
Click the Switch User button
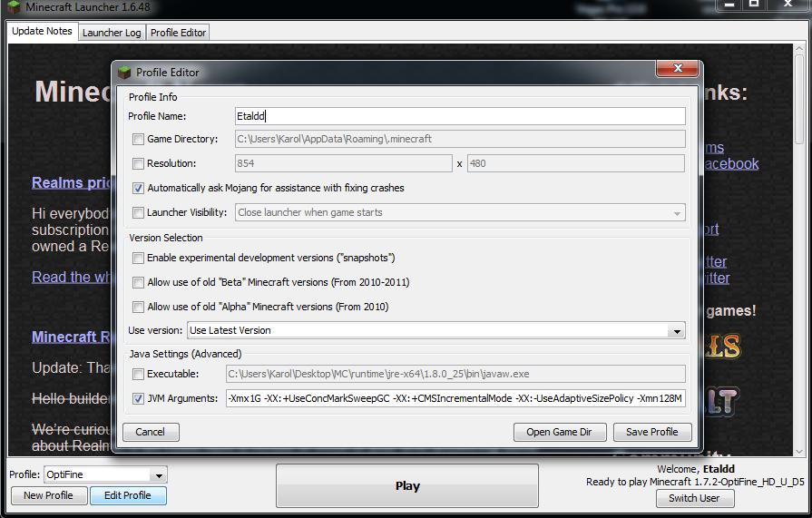(x=694, y=498)
